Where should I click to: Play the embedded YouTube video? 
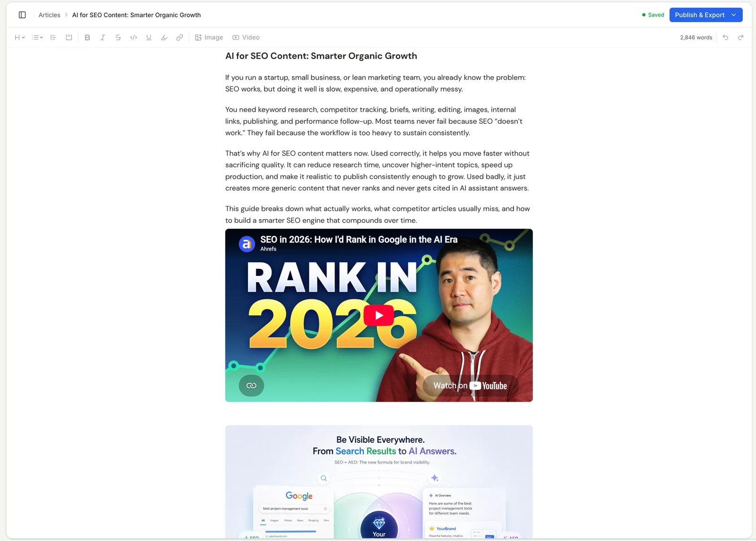pos(379,315)
